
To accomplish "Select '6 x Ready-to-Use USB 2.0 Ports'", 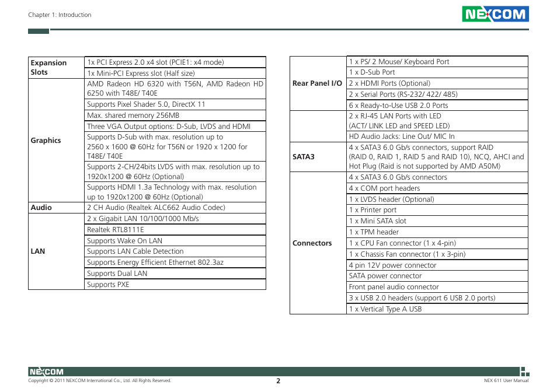I will click(437, 106).
